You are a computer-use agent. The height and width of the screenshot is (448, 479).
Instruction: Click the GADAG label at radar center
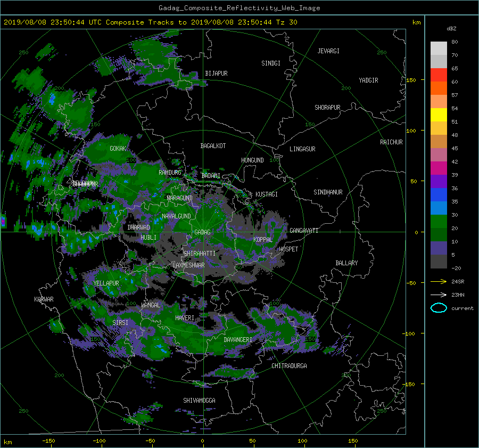tap(202, 232)
